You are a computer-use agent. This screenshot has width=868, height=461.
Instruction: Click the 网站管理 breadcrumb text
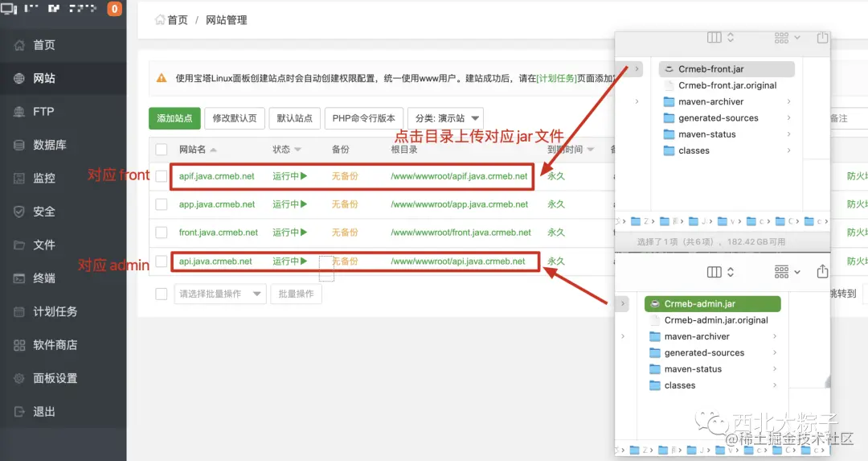pyautogui.click(x=227, y=20)
